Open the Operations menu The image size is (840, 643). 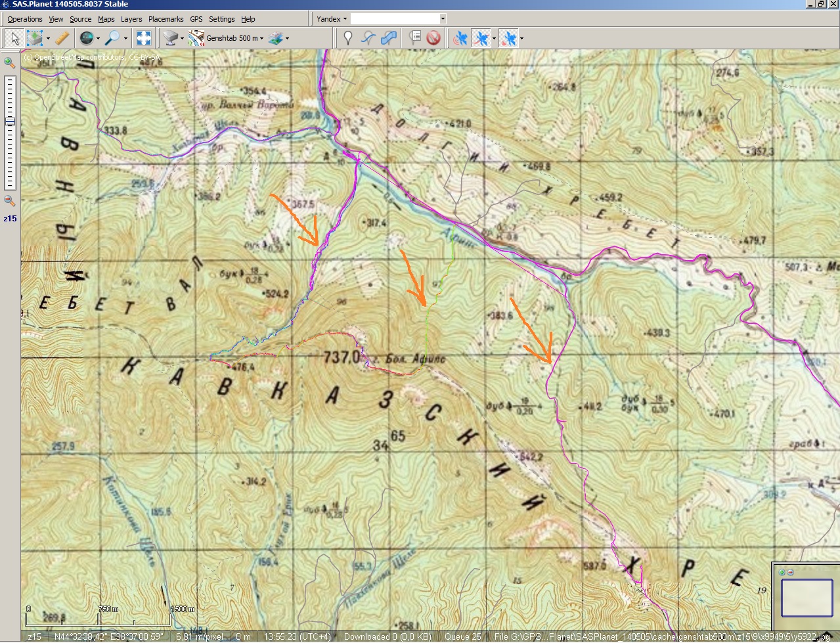(x=25, y=19)
